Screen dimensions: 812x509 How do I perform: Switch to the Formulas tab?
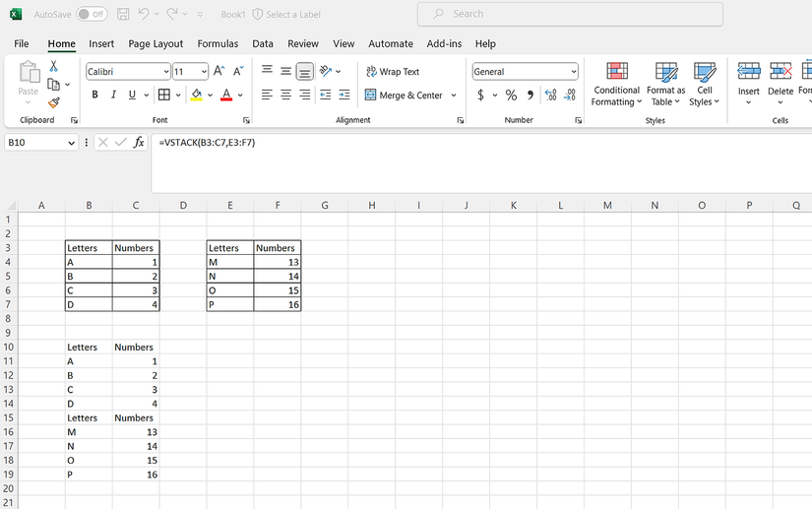(x=218, y=43)
